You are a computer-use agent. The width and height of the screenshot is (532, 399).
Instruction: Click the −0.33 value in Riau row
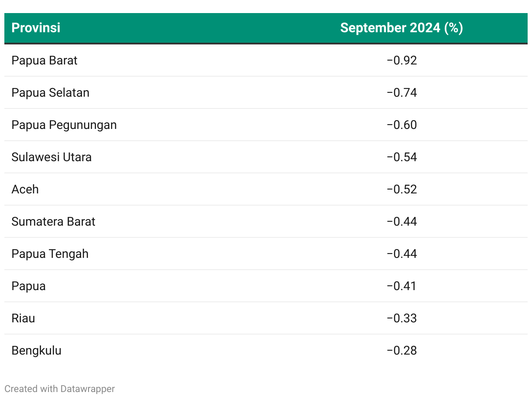[402, 318]
